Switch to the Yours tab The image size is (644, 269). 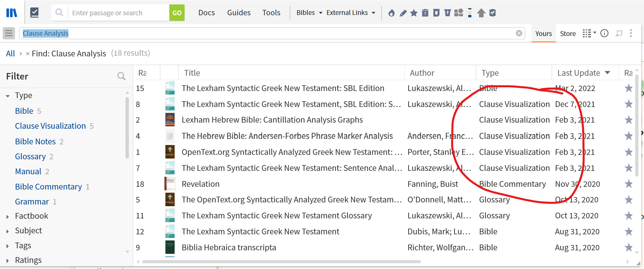tap(543, 34)
